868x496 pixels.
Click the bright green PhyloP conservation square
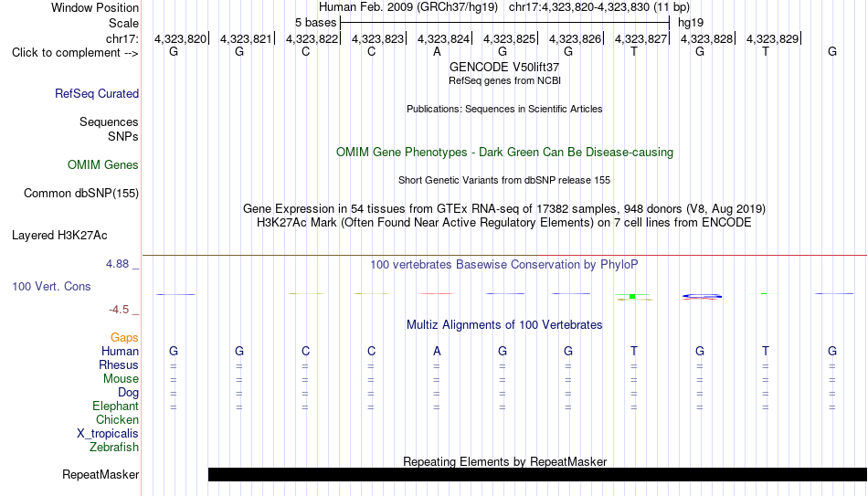click(x=632, y=297)
